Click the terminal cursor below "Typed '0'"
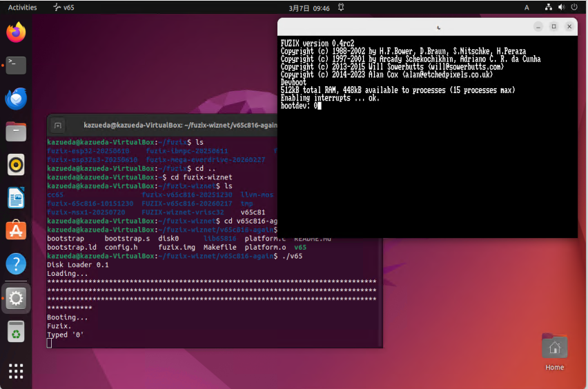The image size is (588, 389). click(x=49, y=343)
